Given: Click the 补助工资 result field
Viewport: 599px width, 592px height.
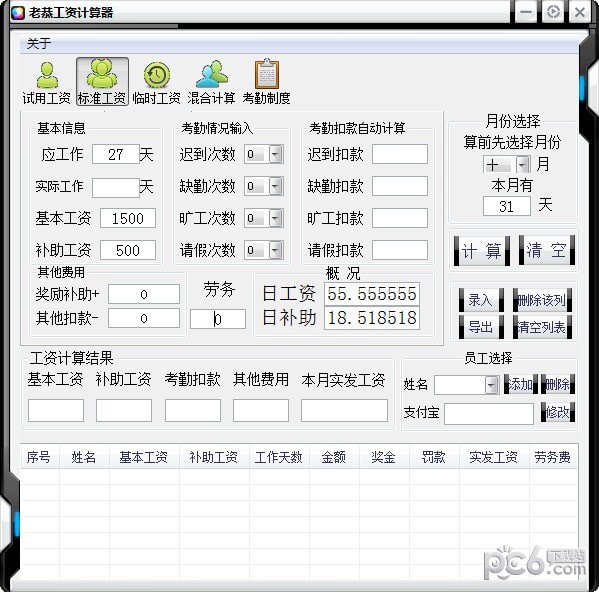Looking at the screenshot, I should [124, 411].
